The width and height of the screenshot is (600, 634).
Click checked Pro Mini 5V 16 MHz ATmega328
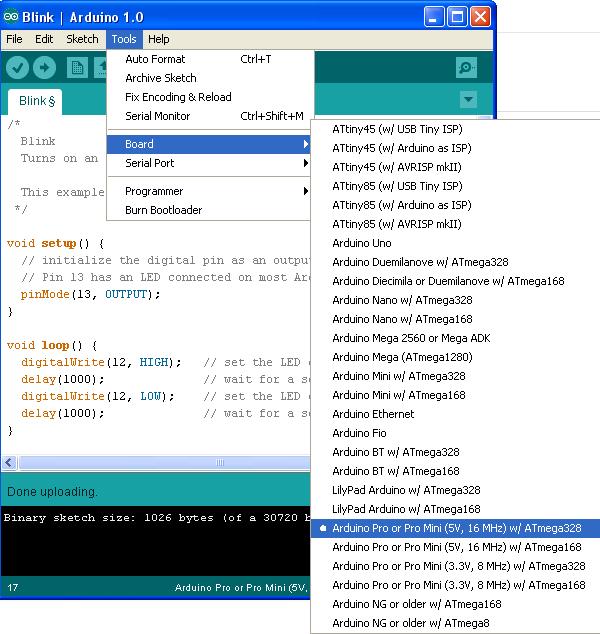pyautogui.click(x=456, y=528)
